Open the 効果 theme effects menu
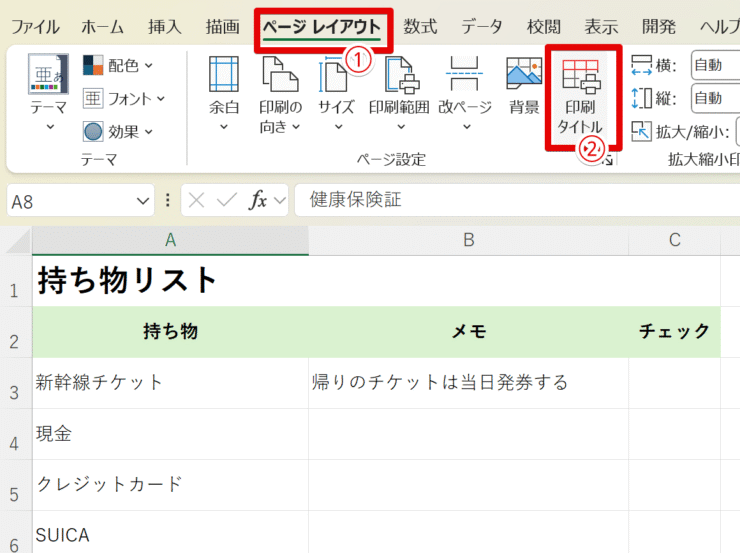 118,132
